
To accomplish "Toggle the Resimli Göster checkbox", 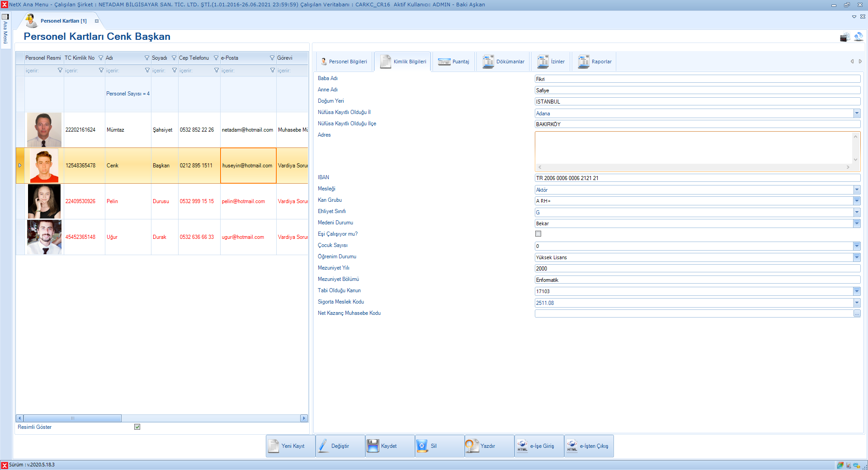I will pyautogui.click(x=137, y=427).
